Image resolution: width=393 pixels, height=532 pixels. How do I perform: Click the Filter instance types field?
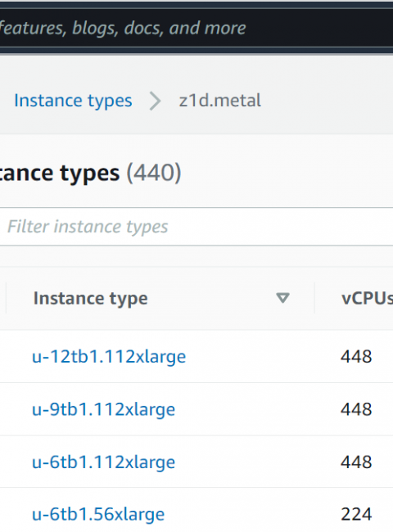tap(196, 226)
